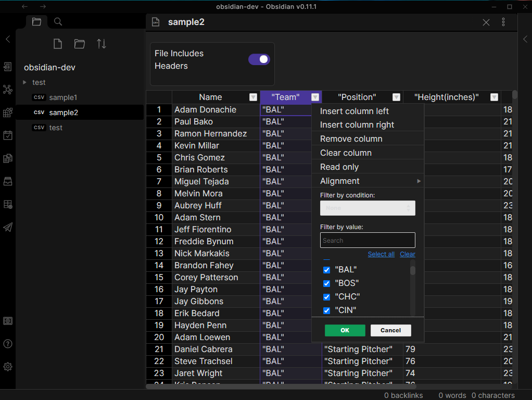Toggle the File Includes Headers switch
This screenshot has height=400, width=532.
point(259,59)
